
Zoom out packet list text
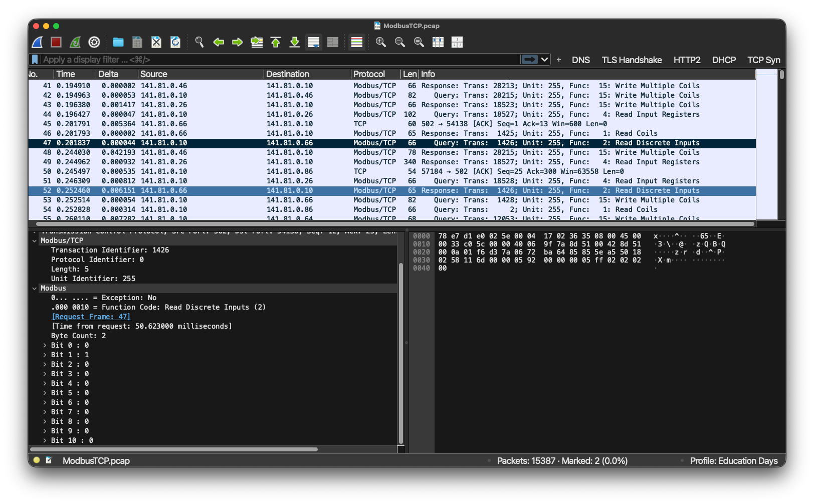pos(400,42)
